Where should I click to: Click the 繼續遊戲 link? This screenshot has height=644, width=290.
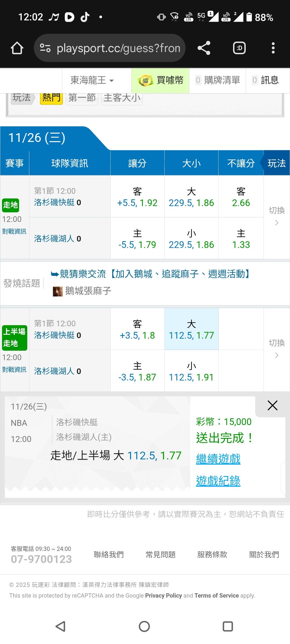(218, 459)
